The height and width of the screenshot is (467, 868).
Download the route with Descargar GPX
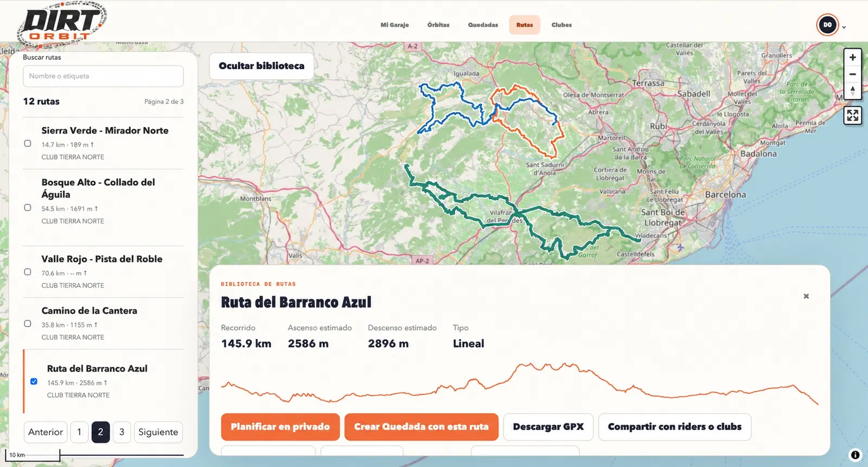coord(548,427)
